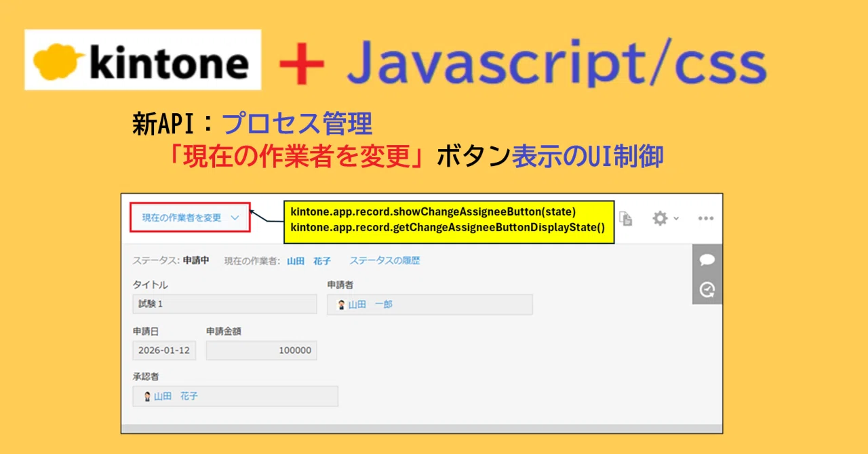Click the duplicate record icon
The image size is (868, 454).
point(626,218)
